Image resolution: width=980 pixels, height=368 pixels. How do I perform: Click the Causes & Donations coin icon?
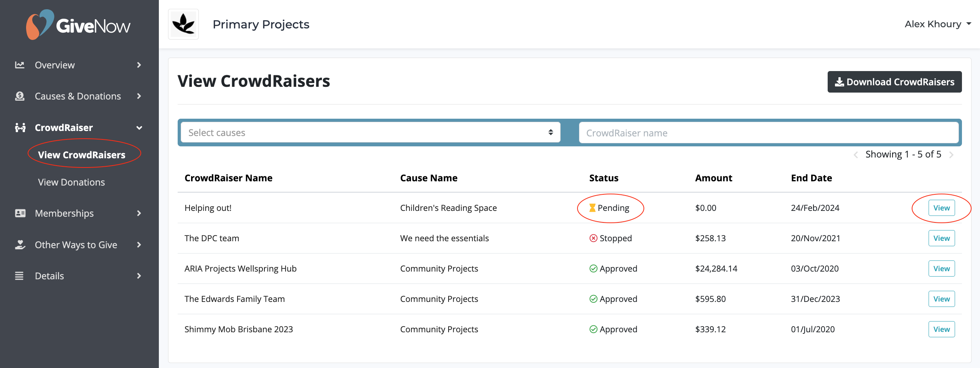click(20, 96)
